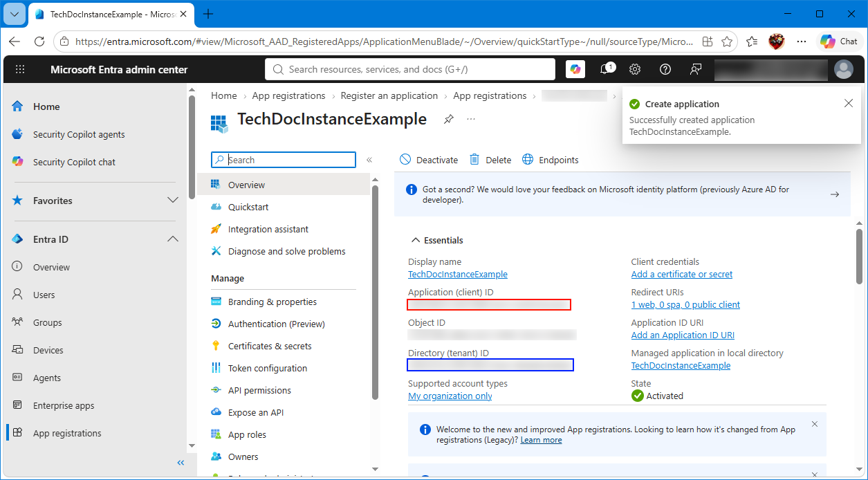868x480 pixels.
Task: Pin TechDocInstanceExample blade
Action: [448, 119]
